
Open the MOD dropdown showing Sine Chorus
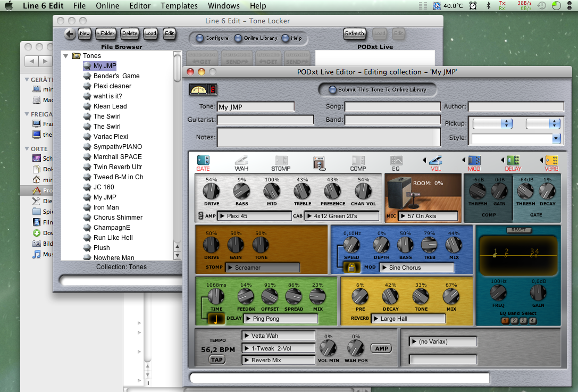tap(417, 268)
